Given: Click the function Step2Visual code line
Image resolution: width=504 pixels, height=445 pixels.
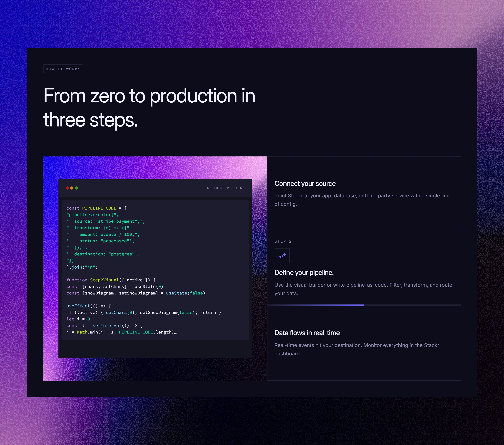Looking at the screenshot, I should [x=111, y=280].
